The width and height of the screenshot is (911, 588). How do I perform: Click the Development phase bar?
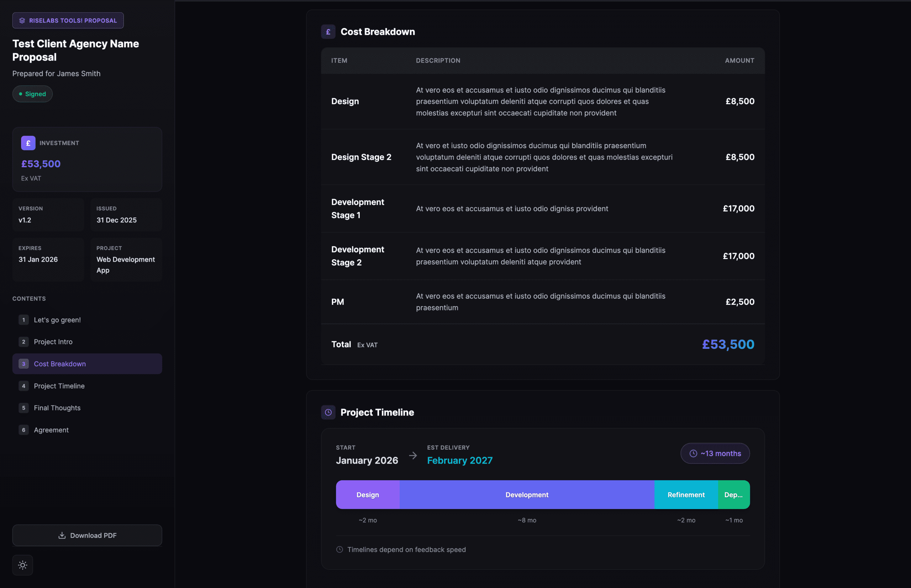click(527, 494)
